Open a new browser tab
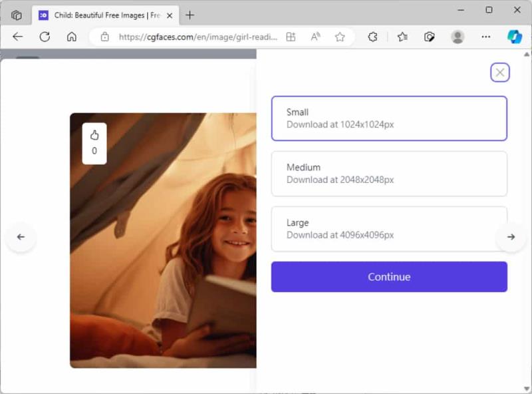 click(190, 15)
